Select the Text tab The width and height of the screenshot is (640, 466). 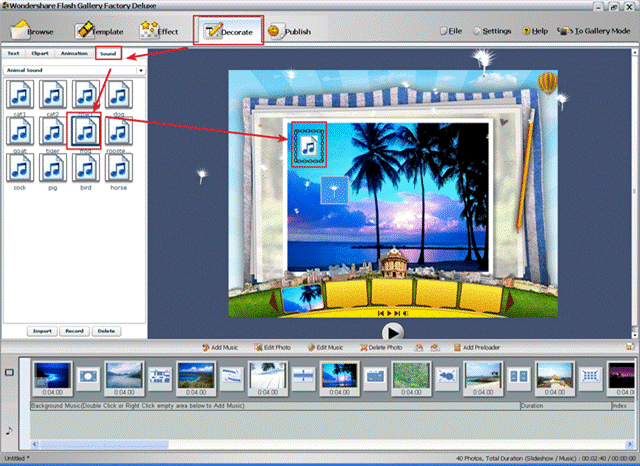13,53
